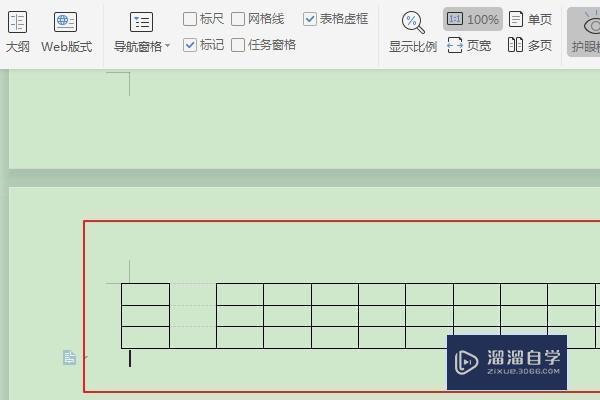Expand the 导航窗格 dropdown arrow

coord(167,46)
